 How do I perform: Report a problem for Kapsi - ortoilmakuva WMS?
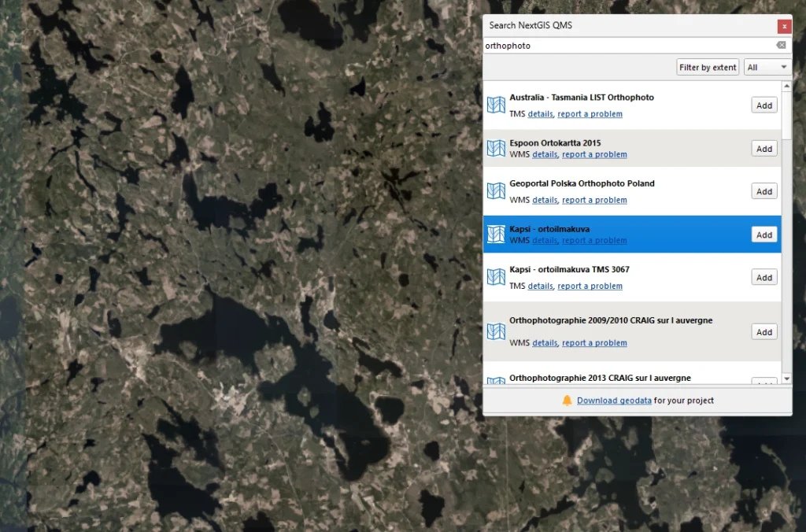(x=594, y=240)
